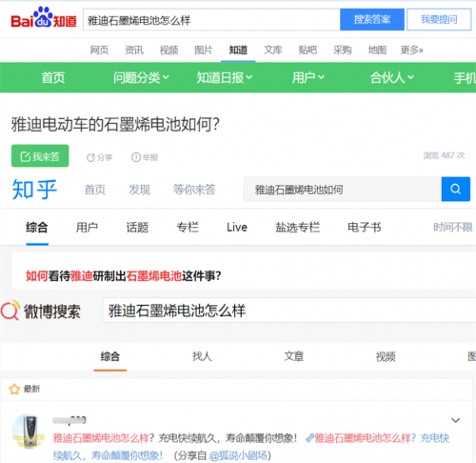Click the 最新 star icon
The height and width of the screenshot is (463, 476).
coord(14,389)
